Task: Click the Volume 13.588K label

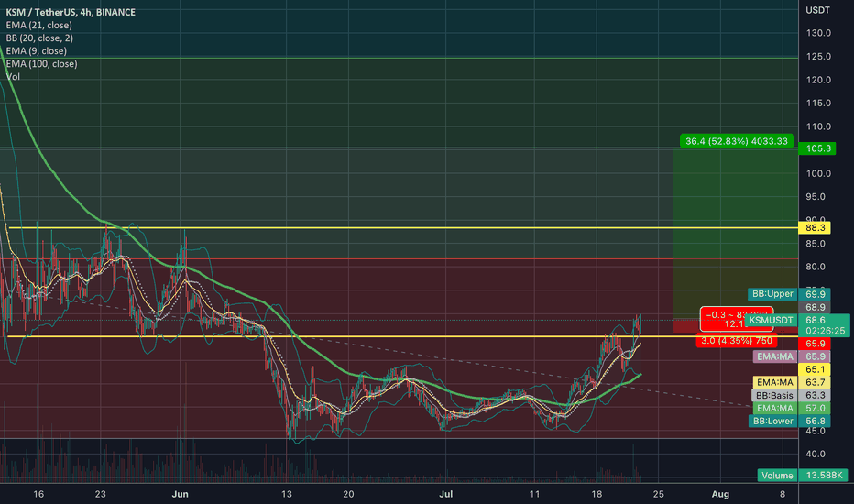Action: coord(803,475)
